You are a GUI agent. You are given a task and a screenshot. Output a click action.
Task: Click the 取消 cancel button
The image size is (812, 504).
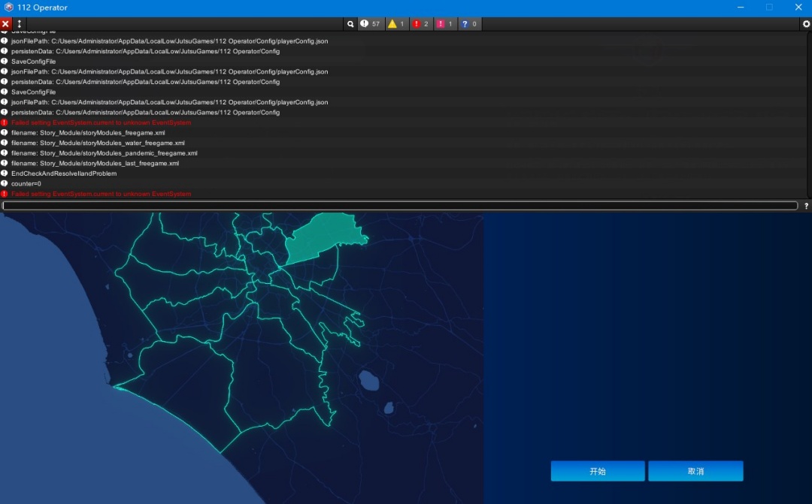695,471
